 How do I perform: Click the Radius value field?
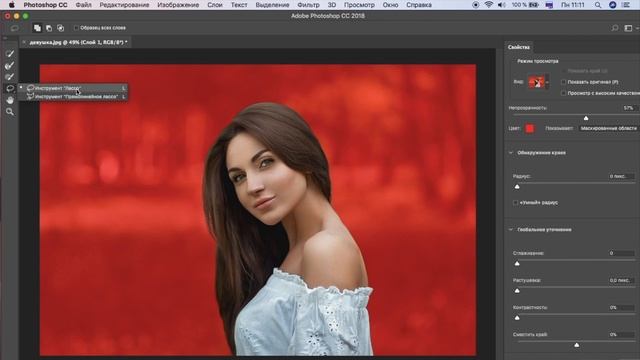click(x=621, y=176)
